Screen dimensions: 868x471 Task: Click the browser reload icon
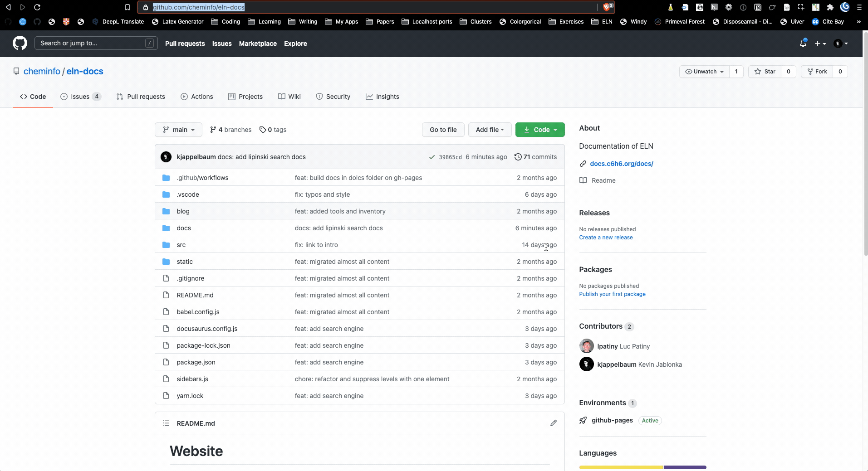[x=37, y=7]
